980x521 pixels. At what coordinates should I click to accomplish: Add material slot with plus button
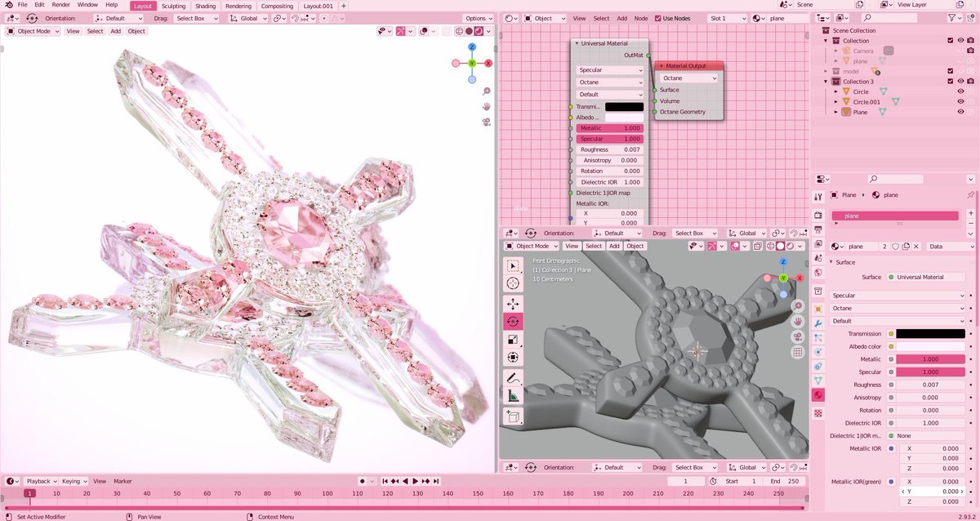[x=970, y=213]
